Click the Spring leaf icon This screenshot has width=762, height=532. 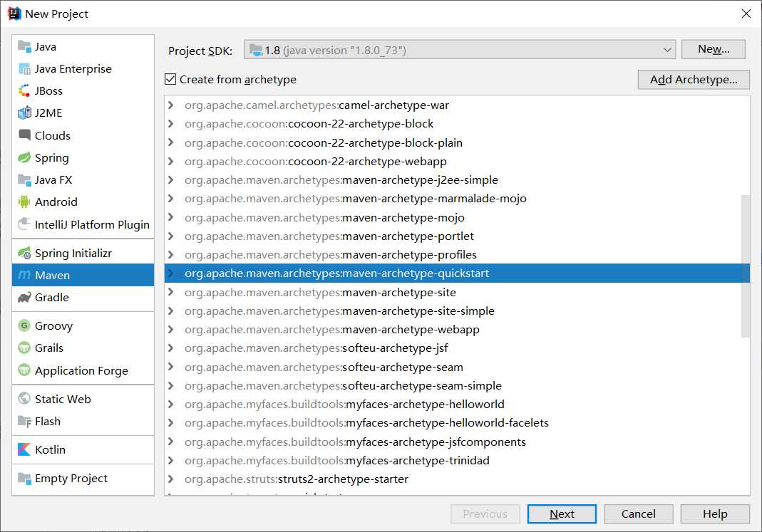tap(25, 158)
